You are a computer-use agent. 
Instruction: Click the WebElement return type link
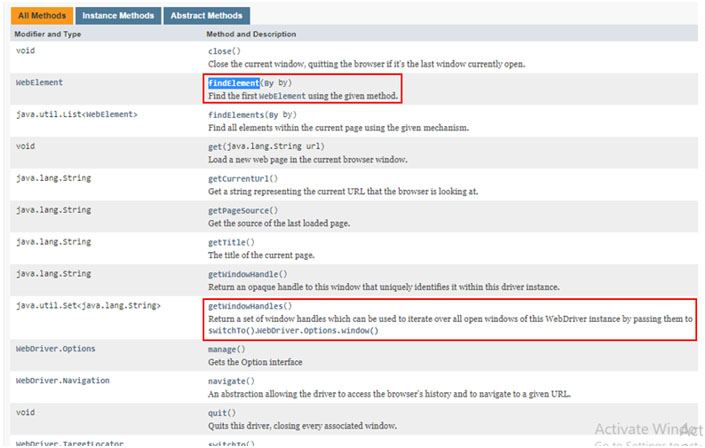point(40,83)
